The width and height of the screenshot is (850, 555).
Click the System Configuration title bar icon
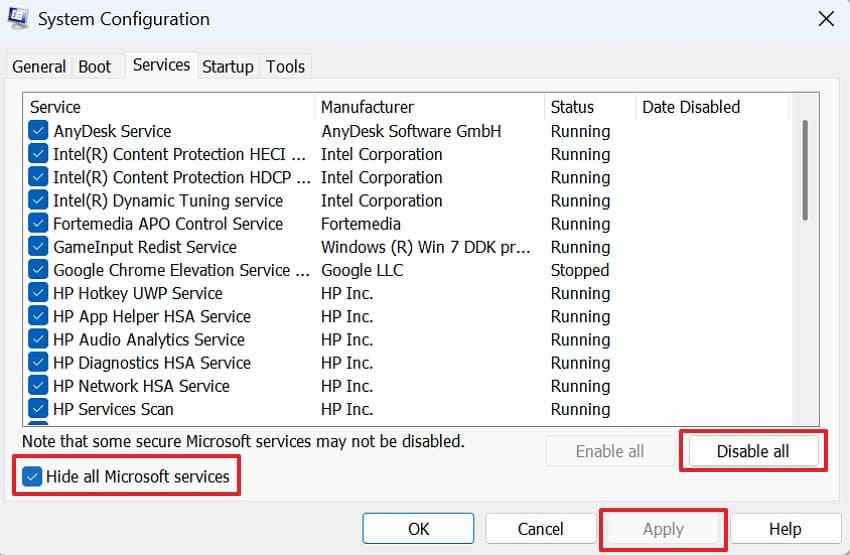(17, 17)
